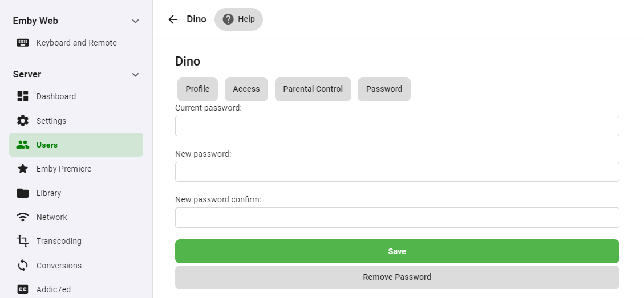
Task: Click the Settings gear icon in the sidebar
Action: [x=23, y=121]
